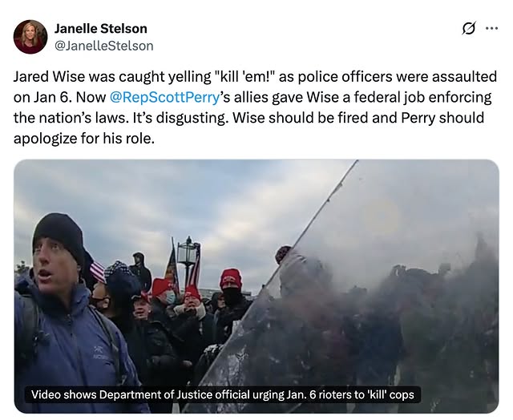Click the words "apologize for his role."
Image resolution: width=513 pixels, height=420 pixels.
(x=83, y=139)
